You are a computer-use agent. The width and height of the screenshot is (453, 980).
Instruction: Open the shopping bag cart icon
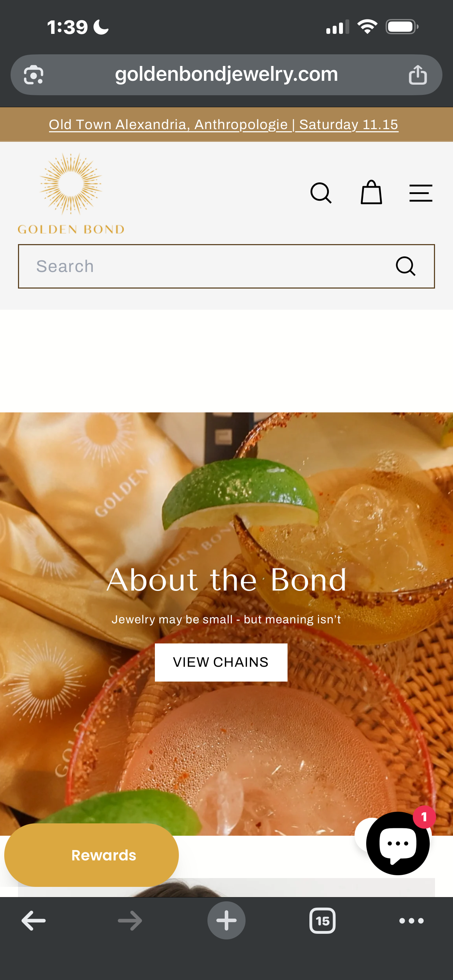(x=371, y=193)
